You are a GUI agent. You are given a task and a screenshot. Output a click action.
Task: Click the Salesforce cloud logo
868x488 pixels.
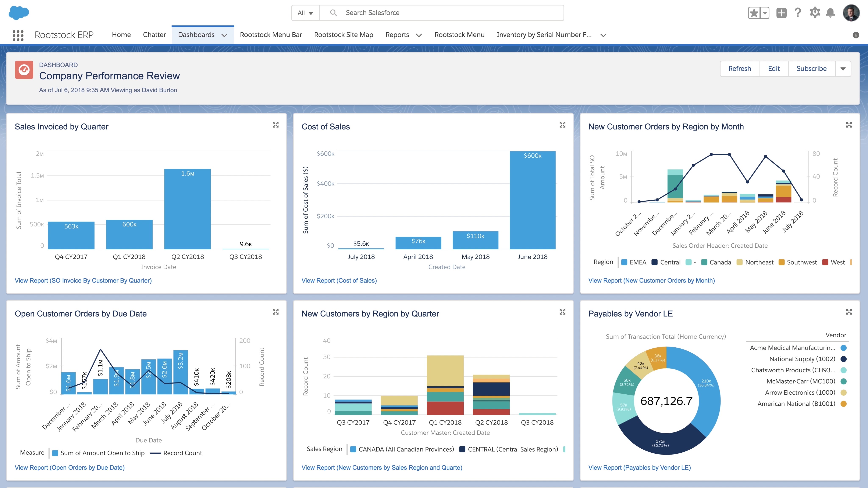19,13
